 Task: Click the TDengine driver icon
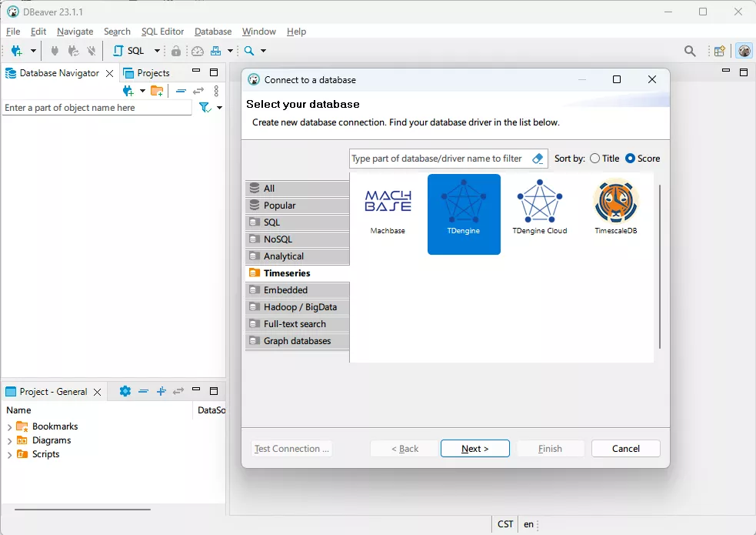[464, 203]
